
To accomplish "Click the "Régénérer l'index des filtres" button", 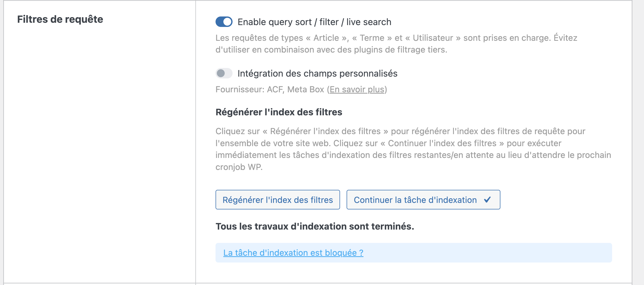I will click(278, 200).
